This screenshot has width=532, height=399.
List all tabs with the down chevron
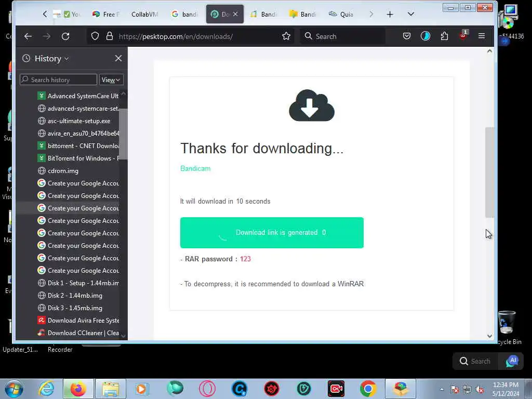[411, 14]
